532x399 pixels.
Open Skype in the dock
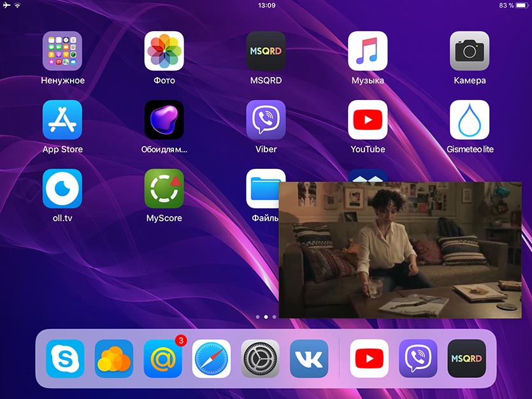tap(65, 359)
